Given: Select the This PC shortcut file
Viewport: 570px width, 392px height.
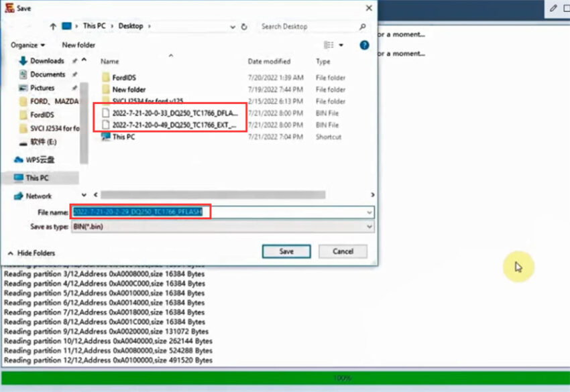Looking at the screenshot, I should 123,137.
